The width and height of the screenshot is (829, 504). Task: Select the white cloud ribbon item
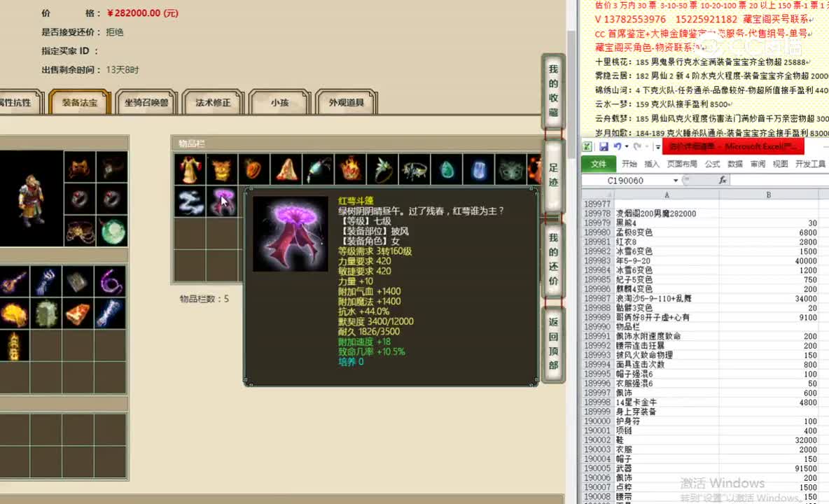tap(190, 202)
